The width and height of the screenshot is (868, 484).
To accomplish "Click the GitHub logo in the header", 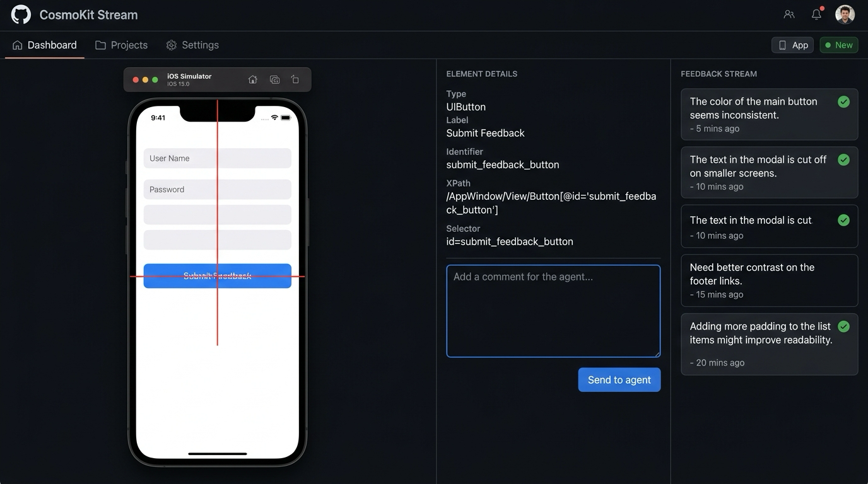I will [x=21, y=14].
